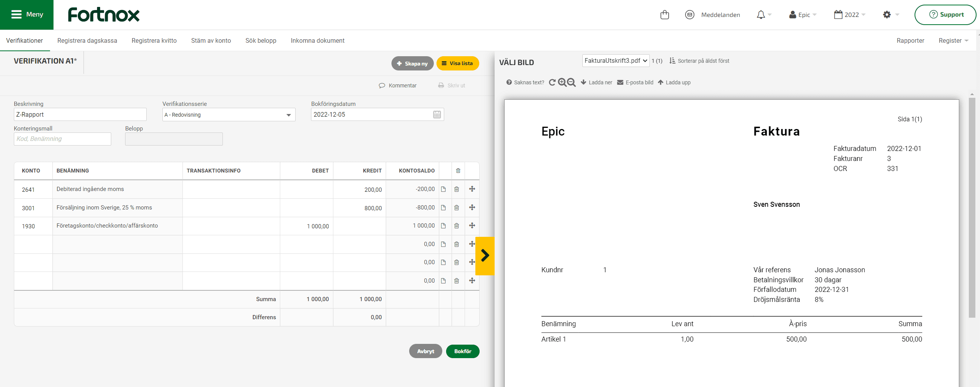Open the 2022 fiscal year dropdown

pyautogui.click(x=850, y=15)
